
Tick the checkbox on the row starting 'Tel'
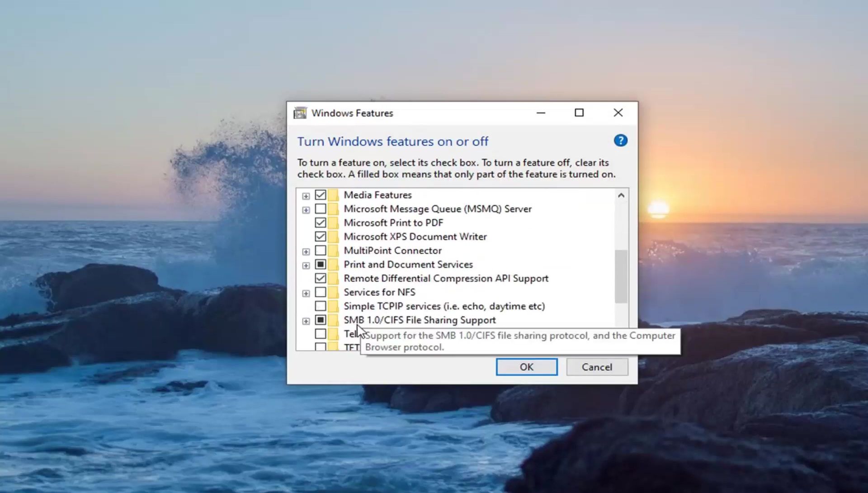click(321, 334)
